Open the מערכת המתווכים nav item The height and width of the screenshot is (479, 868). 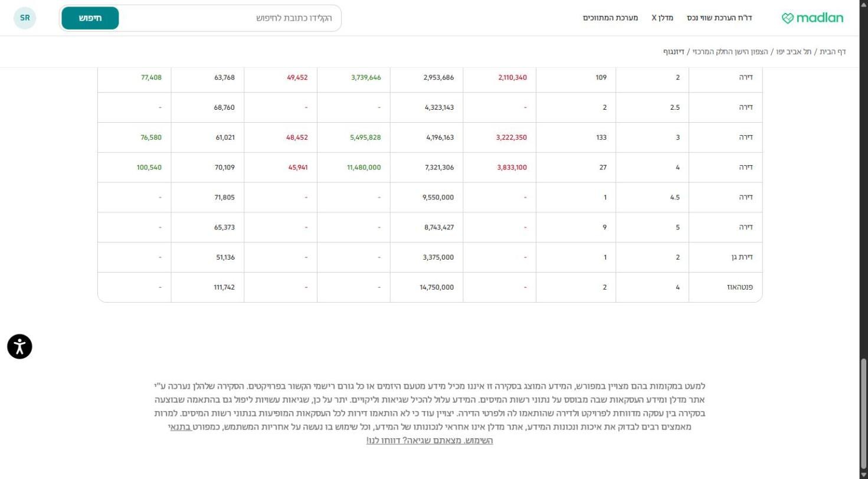611,18
